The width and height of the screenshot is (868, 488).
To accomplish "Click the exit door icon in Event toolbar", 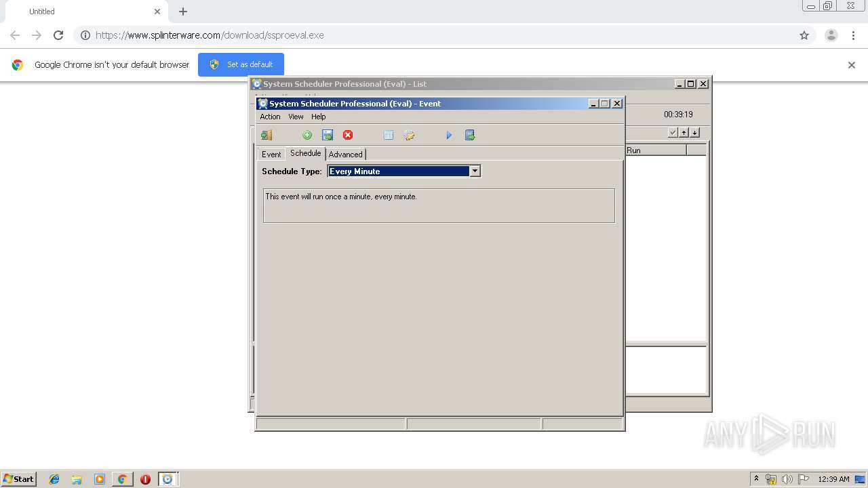I will coord(267,135).
